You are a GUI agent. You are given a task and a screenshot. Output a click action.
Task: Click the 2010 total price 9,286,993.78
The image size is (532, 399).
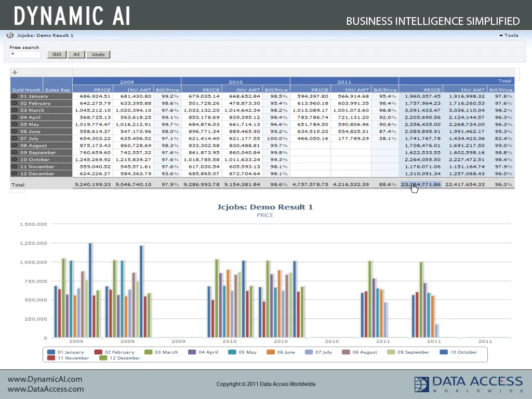tap(202, 184)
